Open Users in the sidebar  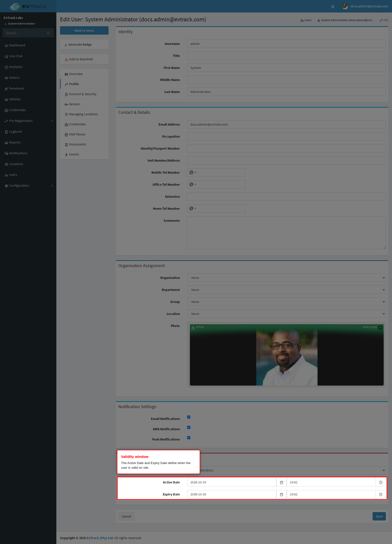coord(28,175)
